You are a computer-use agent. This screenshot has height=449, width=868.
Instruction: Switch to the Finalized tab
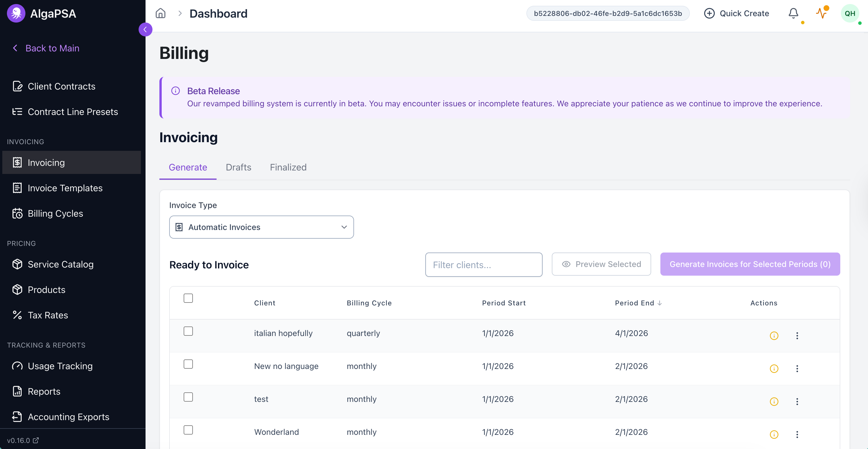coord(288,167)
